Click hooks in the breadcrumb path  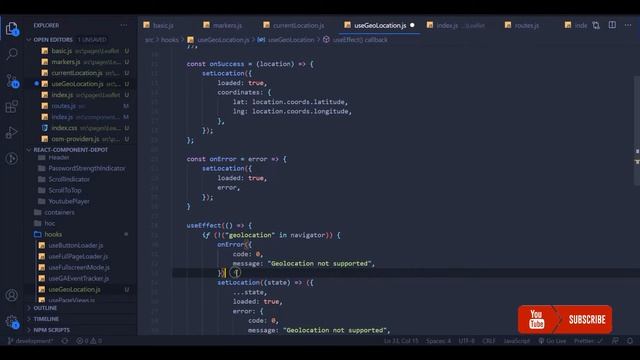169,40
